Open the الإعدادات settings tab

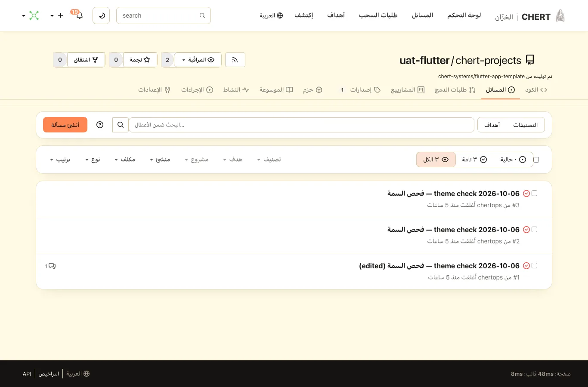point(154,90)
